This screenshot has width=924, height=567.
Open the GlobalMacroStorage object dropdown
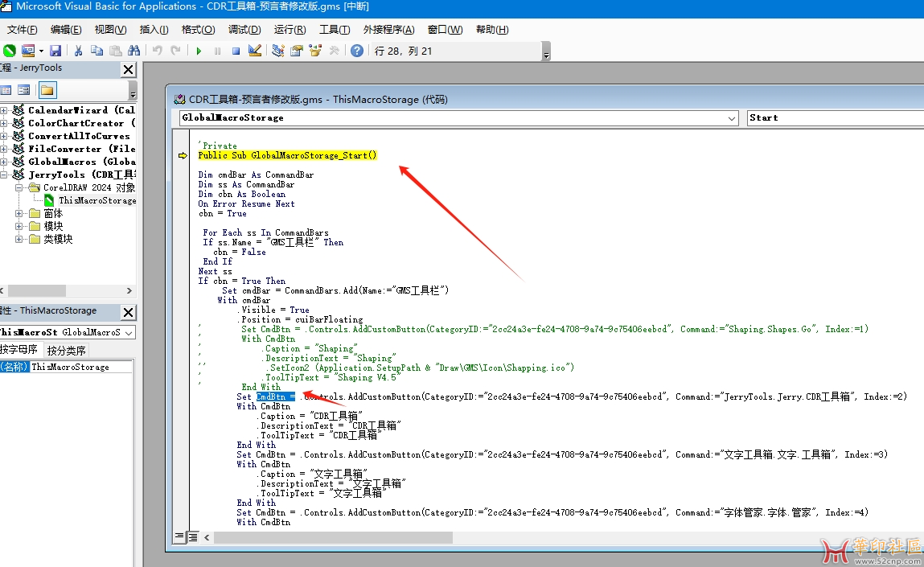coord(731,118)
